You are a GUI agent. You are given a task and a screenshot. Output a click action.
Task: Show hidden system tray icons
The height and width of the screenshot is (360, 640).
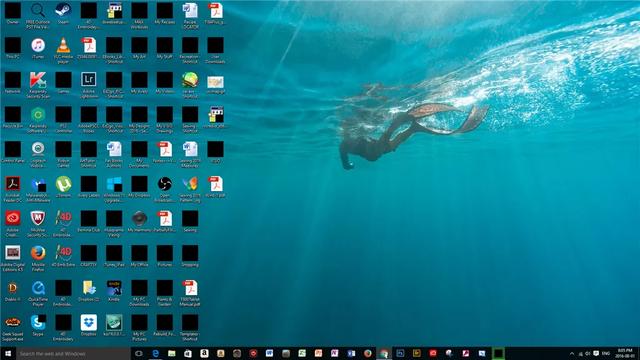pos(572,353)
